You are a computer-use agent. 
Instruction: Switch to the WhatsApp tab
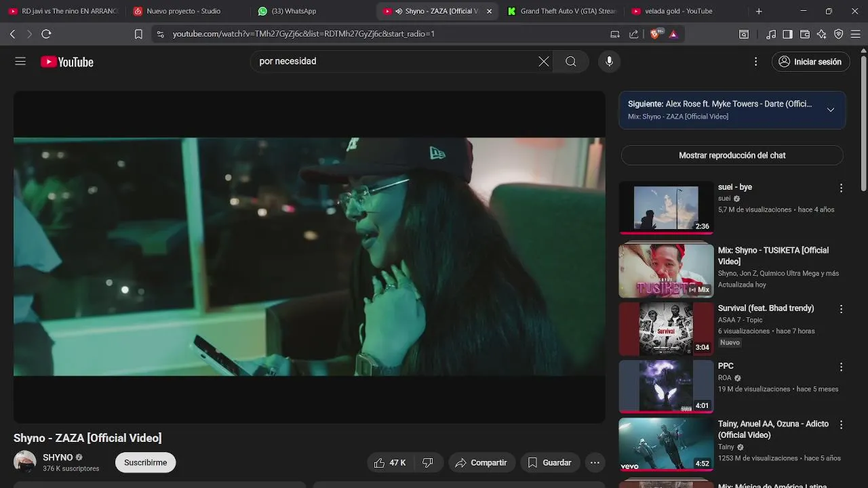(312, 12)
